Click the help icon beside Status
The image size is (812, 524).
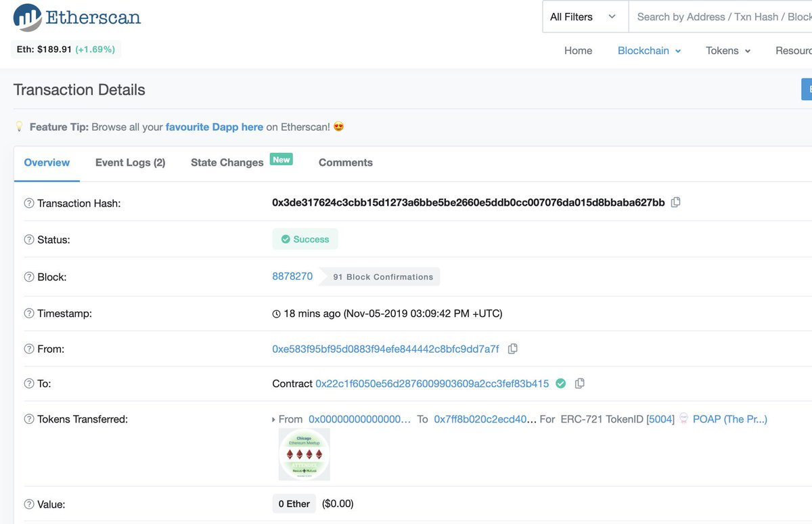point(29,240)
